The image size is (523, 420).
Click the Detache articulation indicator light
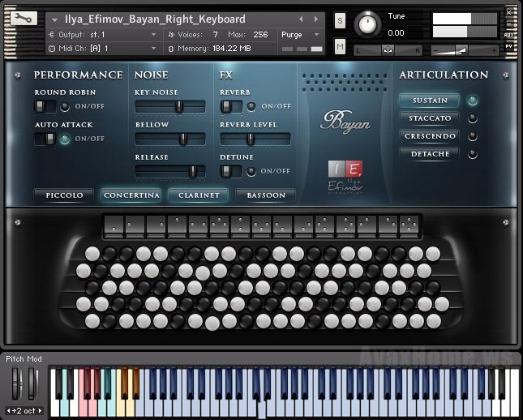472,154
